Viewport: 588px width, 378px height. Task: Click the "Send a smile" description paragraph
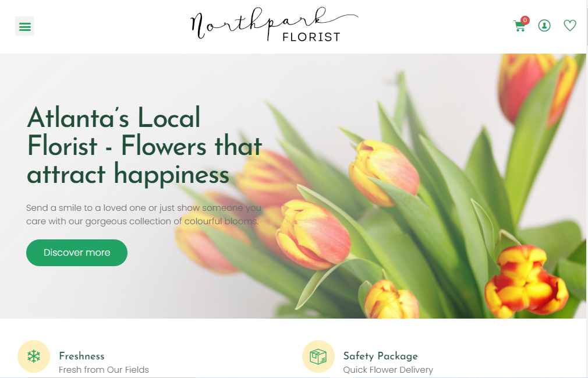click(x=144, y=214)
